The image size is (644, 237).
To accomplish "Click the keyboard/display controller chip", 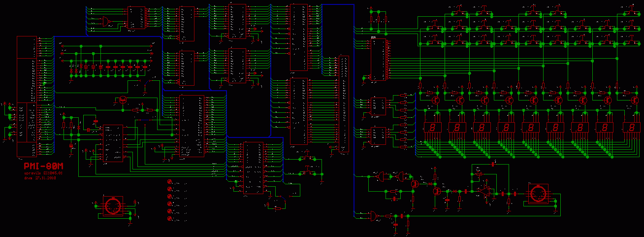I will (x=379, y=60).
